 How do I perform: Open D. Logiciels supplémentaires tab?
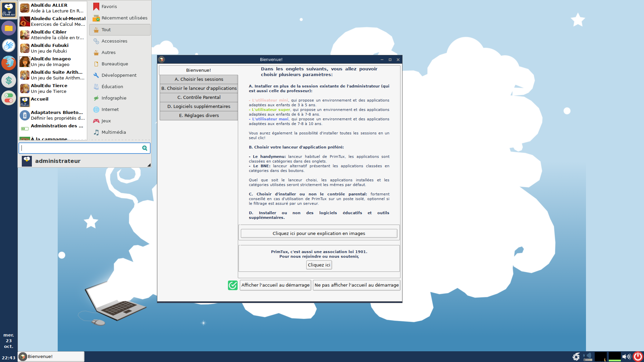click(199, 107)
